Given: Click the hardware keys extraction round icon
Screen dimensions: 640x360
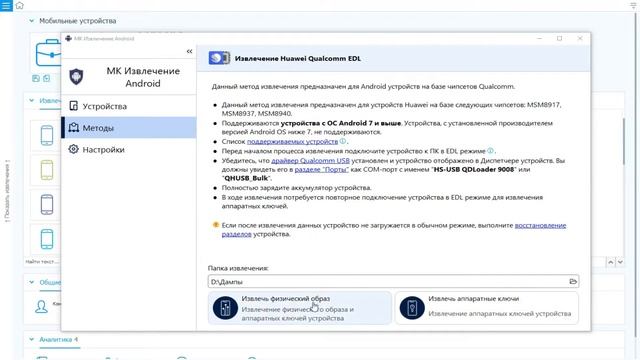Looking at the screenshot, I should click(412, 308).
